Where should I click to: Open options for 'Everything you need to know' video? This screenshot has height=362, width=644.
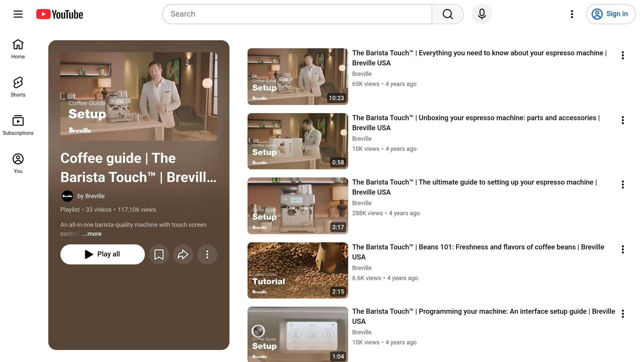coord(623,55)
